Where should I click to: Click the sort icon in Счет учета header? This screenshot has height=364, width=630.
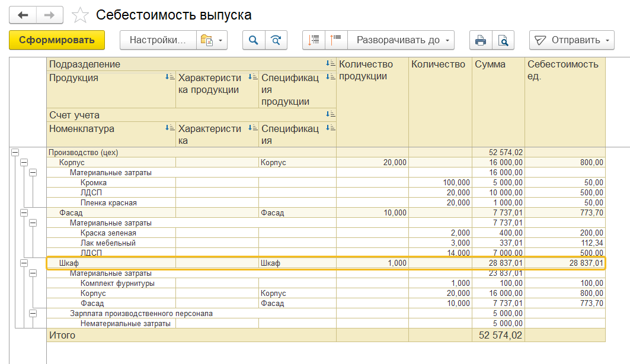pos(330,114)
